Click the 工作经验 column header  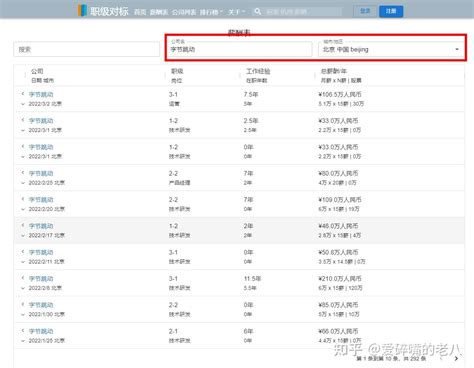[x=258, y=71]
